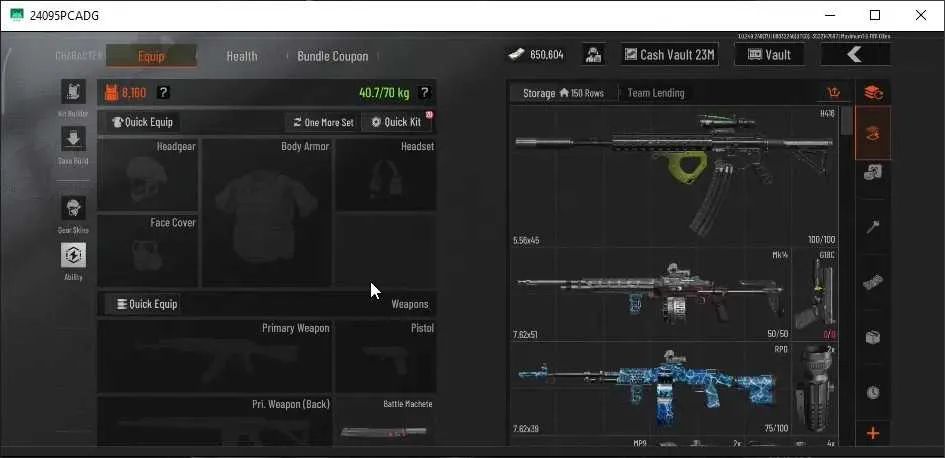The height and width of the screenshot is (458, 945).
Task: Click the Quick Kit button
Action: click(397, 122)
